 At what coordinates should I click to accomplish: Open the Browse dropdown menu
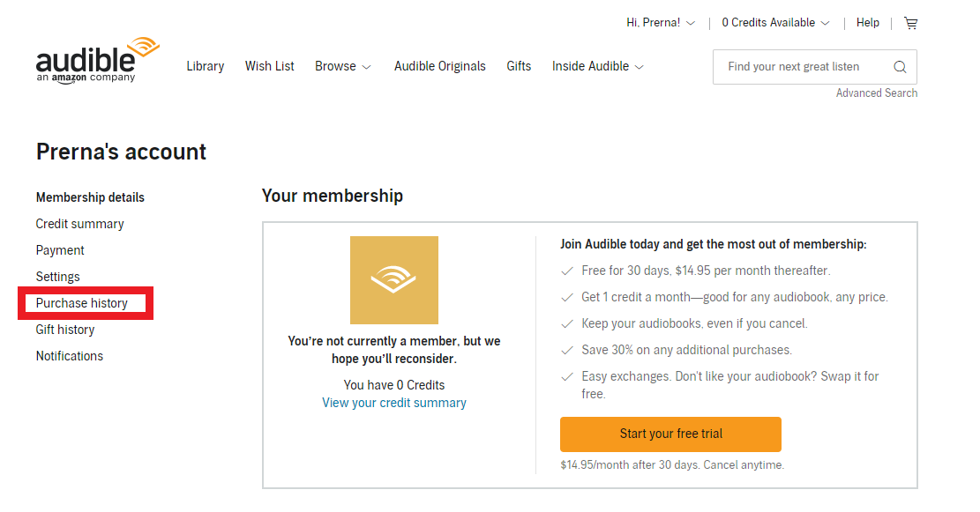tap(342, 66)
